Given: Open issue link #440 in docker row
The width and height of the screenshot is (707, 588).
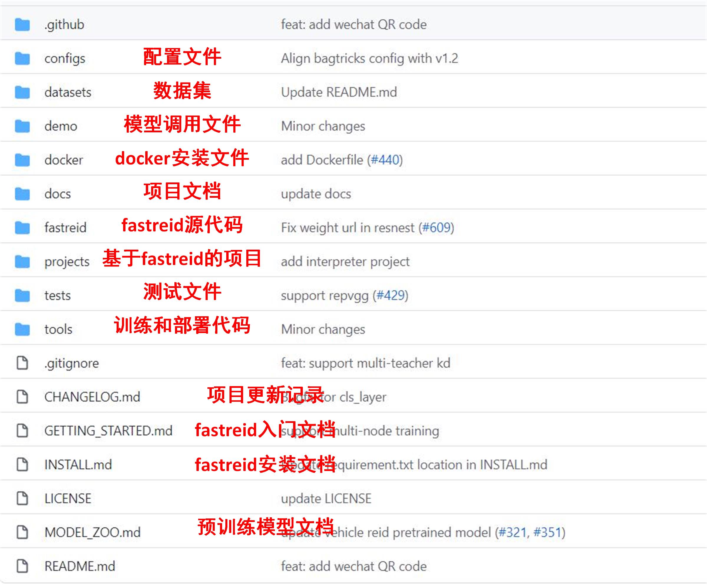Looking at the screenshot, I should [385, 160].
